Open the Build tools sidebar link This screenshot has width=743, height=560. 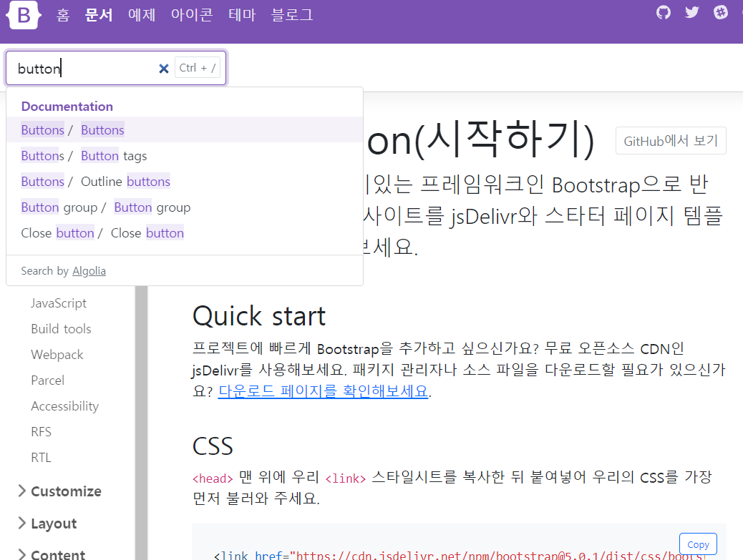coord(61,329)
